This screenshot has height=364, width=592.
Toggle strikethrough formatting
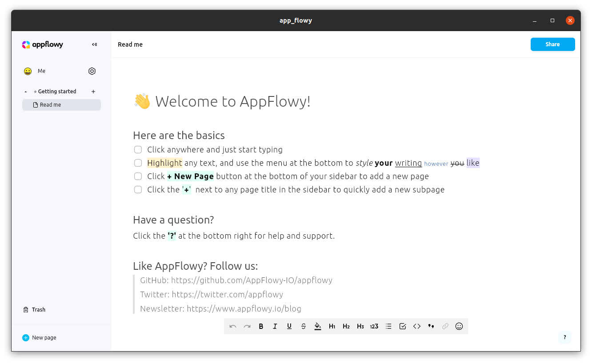click(303, 326)
